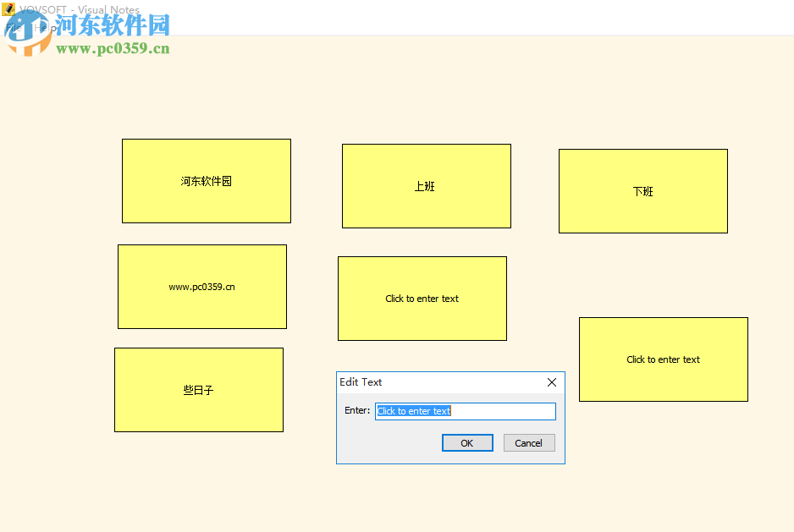Open the File menu
794x532 pixels.
coord(14,26)
